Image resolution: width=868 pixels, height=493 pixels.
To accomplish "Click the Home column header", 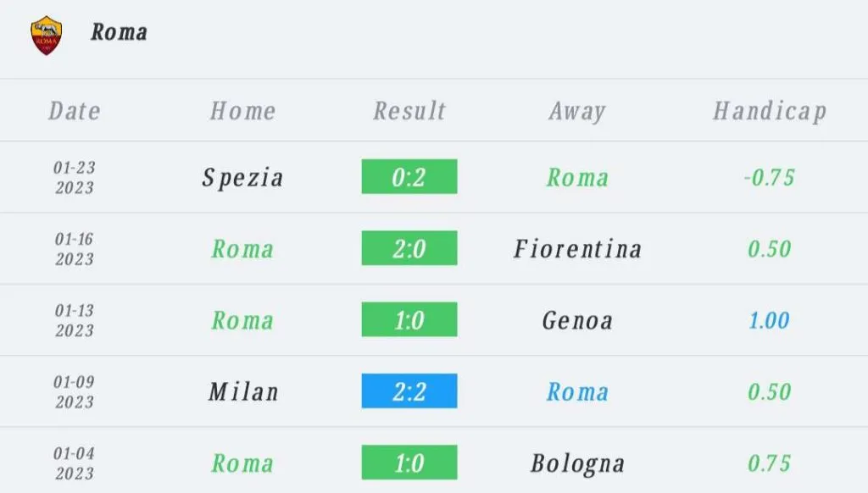I will click(x=242, y=111).
